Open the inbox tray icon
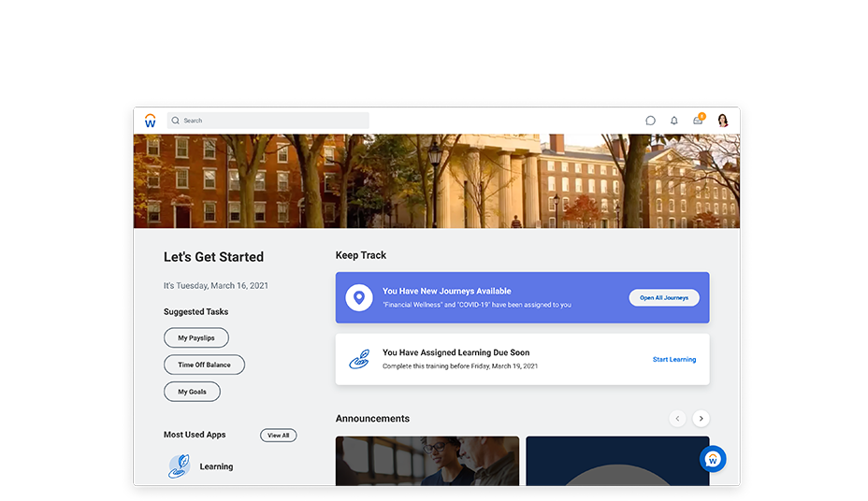 698,120
